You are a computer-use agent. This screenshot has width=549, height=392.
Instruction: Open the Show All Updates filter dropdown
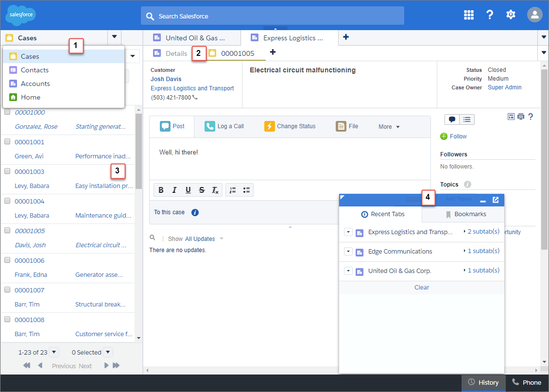pyautogui.click(x=221, y=239)
